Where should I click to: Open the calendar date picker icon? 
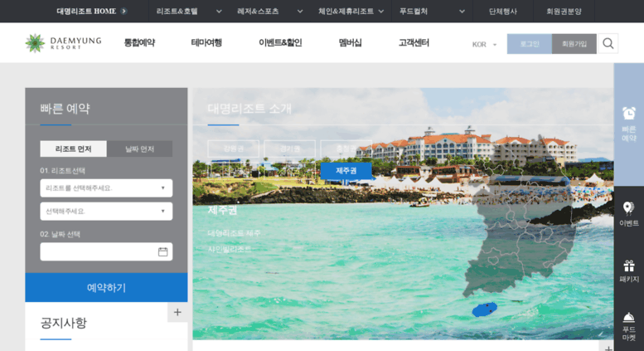162,251
